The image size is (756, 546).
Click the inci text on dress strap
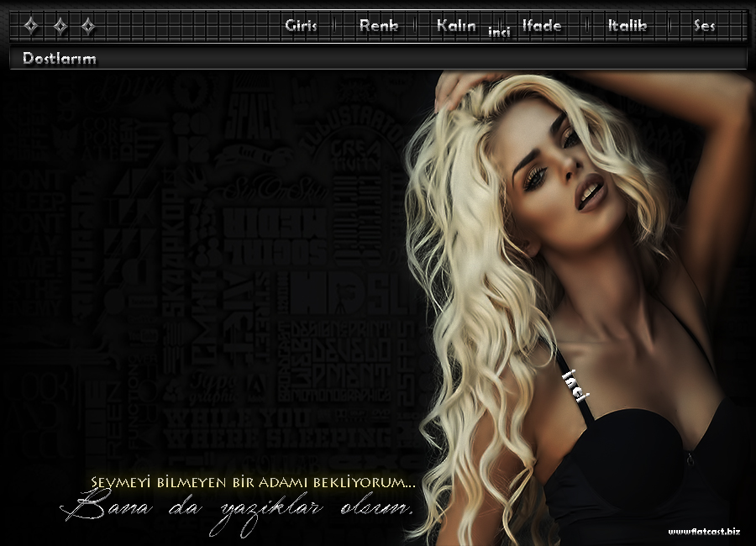[x=578, y=383]
